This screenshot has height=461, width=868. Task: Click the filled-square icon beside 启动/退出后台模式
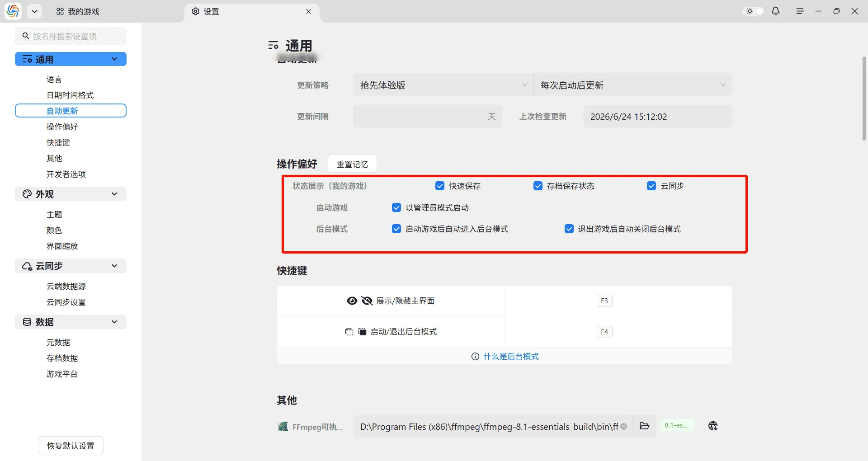click(x=362, y=332)
